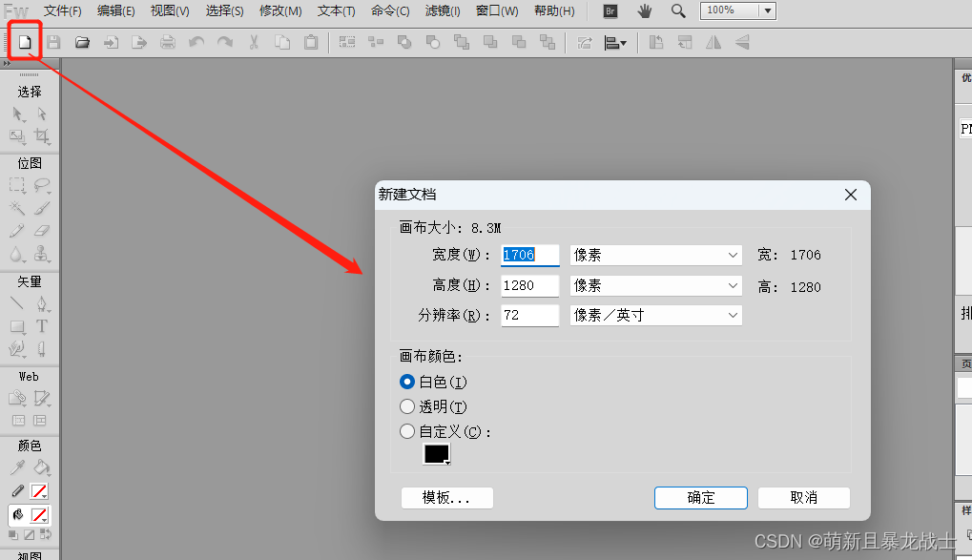Select 白色 canvas color radio button
The width and height of the screenshot is (972, 560).
click(407, 382)
